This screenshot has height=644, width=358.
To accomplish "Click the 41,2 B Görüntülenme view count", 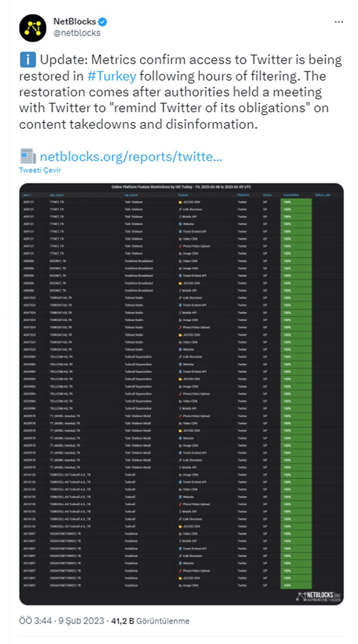I will tap(150, 621).
